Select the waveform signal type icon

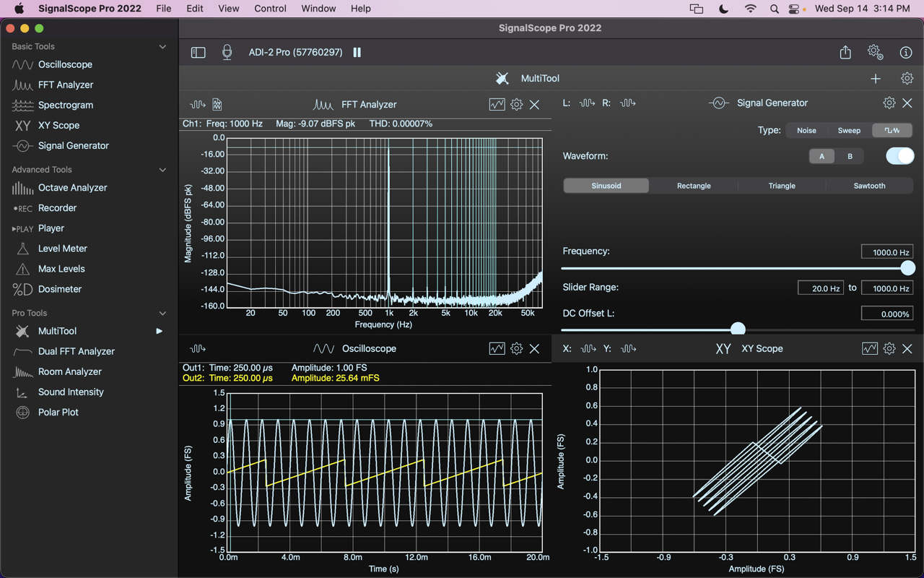(892, 130)
